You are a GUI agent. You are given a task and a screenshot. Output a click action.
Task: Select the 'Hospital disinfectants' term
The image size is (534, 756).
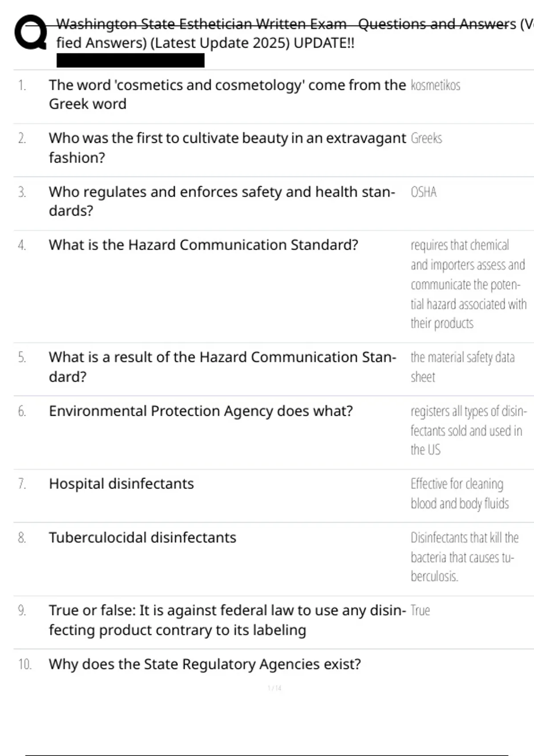tap(121, 483)
